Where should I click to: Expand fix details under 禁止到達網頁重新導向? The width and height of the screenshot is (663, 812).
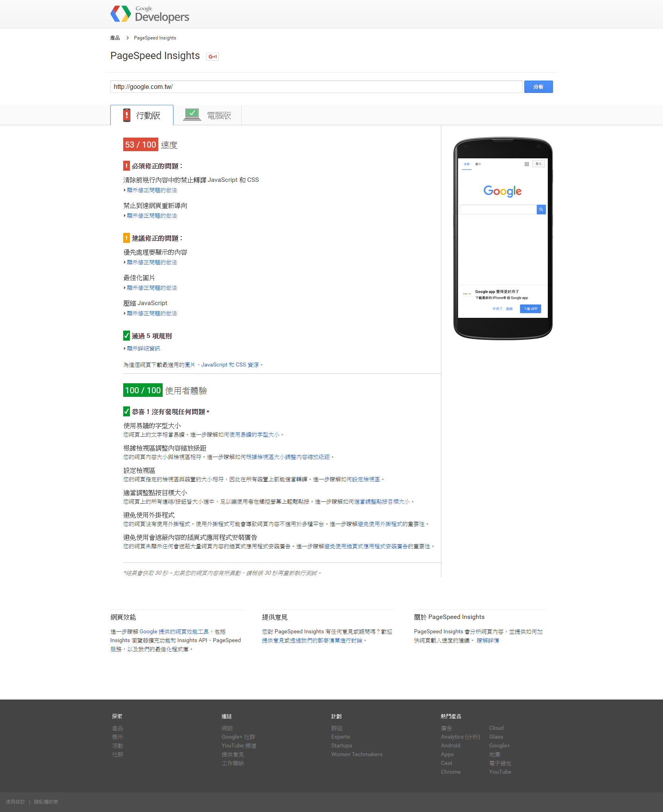click(151, 216)
